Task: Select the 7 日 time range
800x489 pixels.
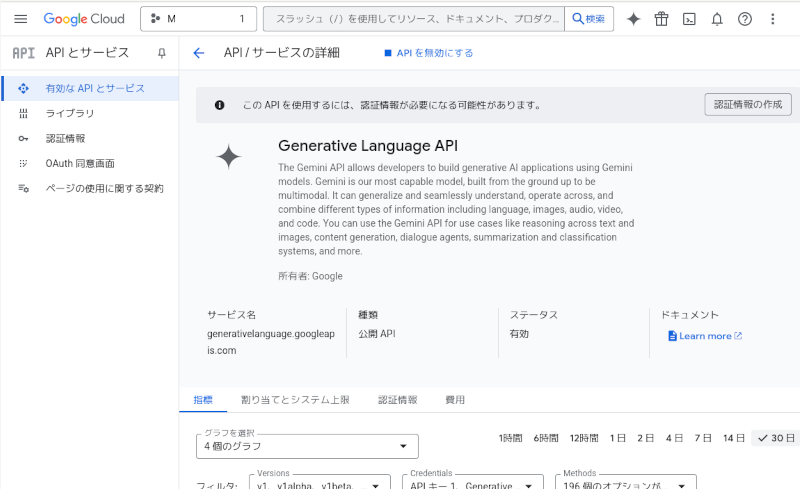Action: 703,438
